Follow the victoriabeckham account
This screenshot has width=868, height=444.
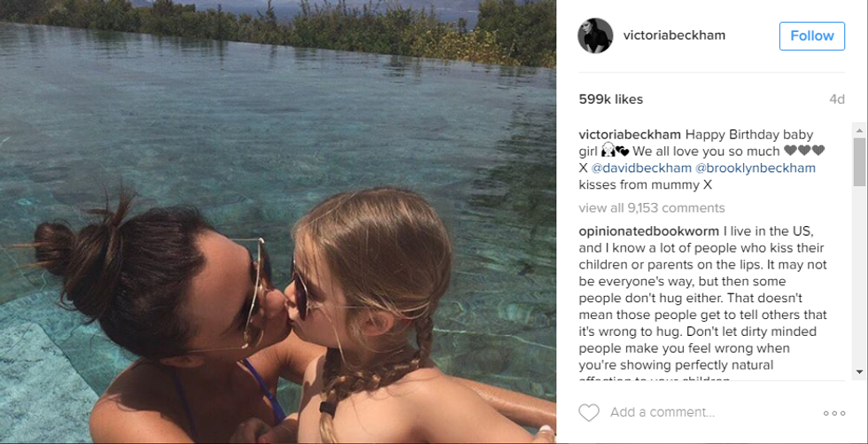coord(812,36)
